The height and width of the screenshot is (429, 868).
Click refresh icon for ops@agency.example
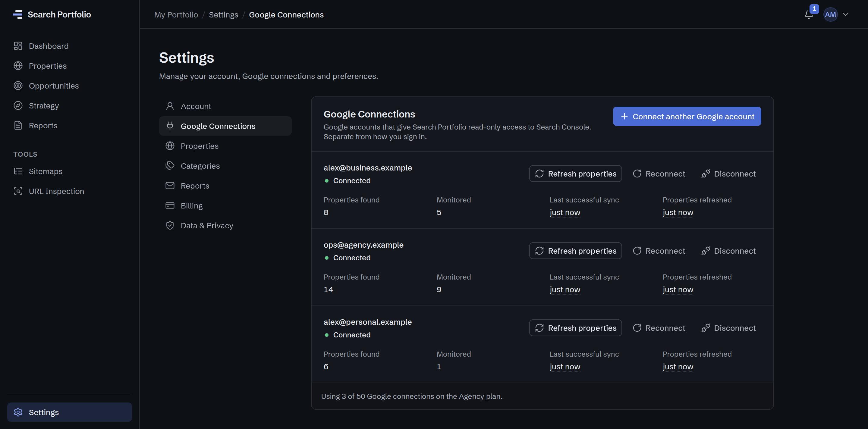539,251
